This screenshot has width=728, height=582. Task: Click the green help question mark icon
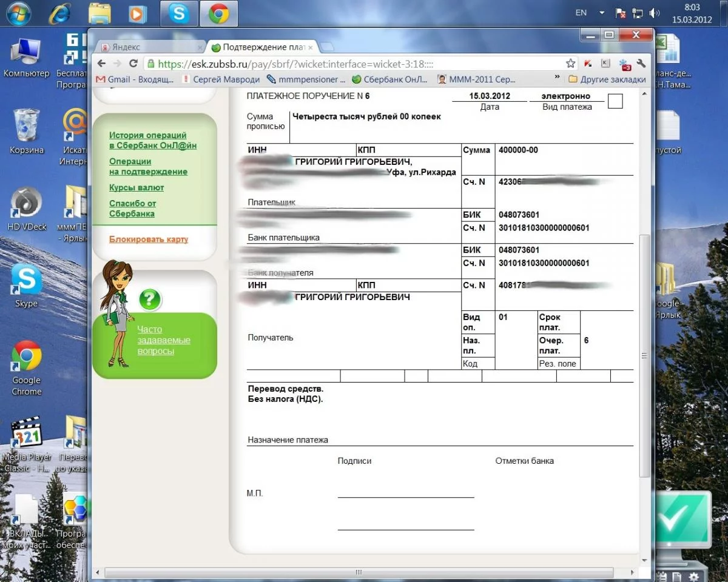click(x=150, y=299)
